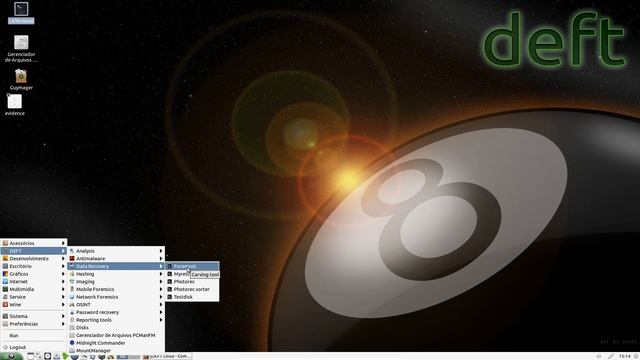
Task: Switch to the DEFT Linux taskbar window
Action: click(167, 356)
